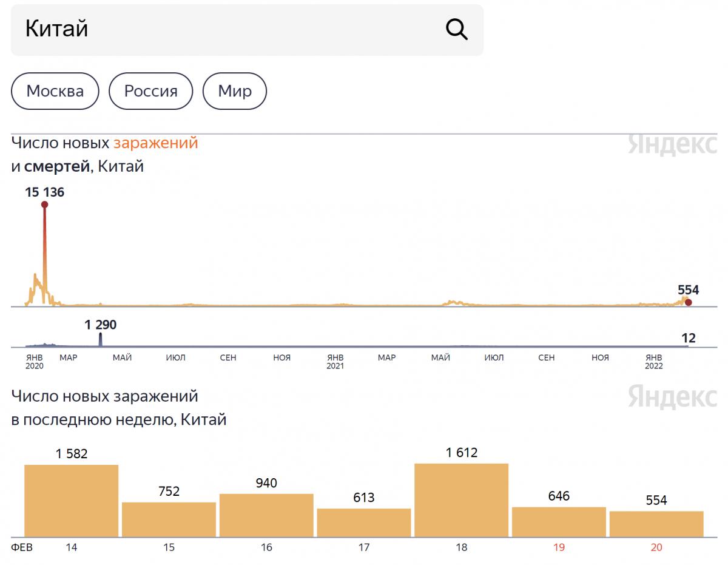Focus the search field containing Китай
The height and width of the screenshot is (565, 728).
pyautogui.click(x=247, y=30)
